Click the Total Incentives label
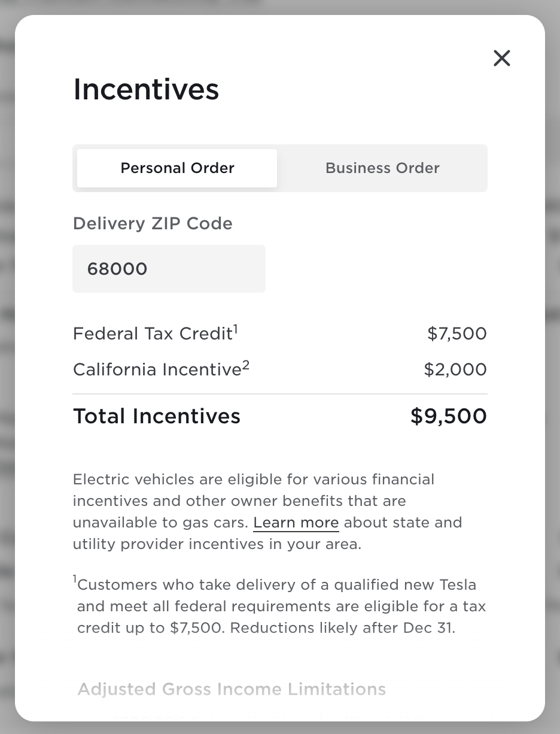The width and height of the screenshot is (560, 734). [157, 417]
